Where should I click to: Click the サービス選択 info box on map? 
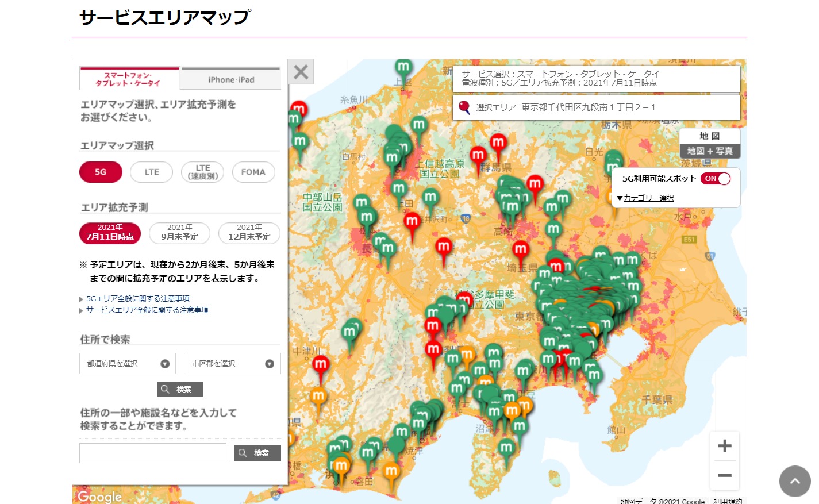(x=597, y=79)
